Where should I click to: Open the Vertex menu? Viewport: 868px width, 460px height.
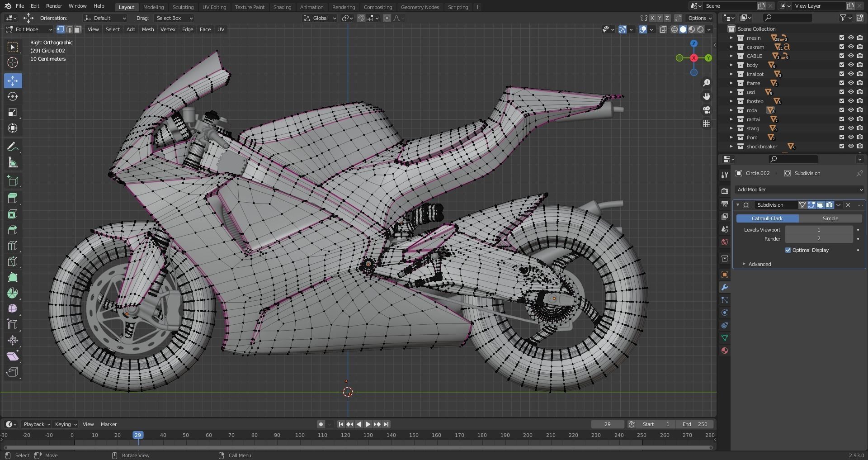tap(168, 29)
